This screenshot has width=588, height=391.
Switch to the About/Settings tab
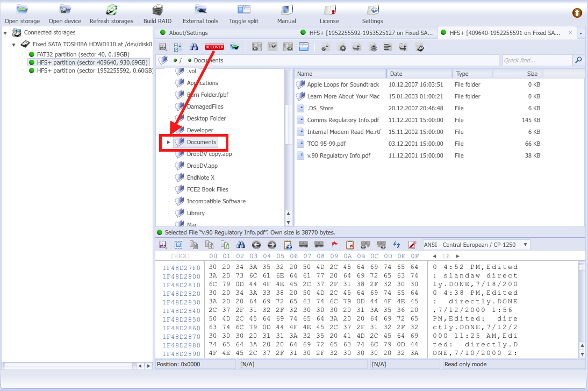pyautogui.click(x=188, y=33)
